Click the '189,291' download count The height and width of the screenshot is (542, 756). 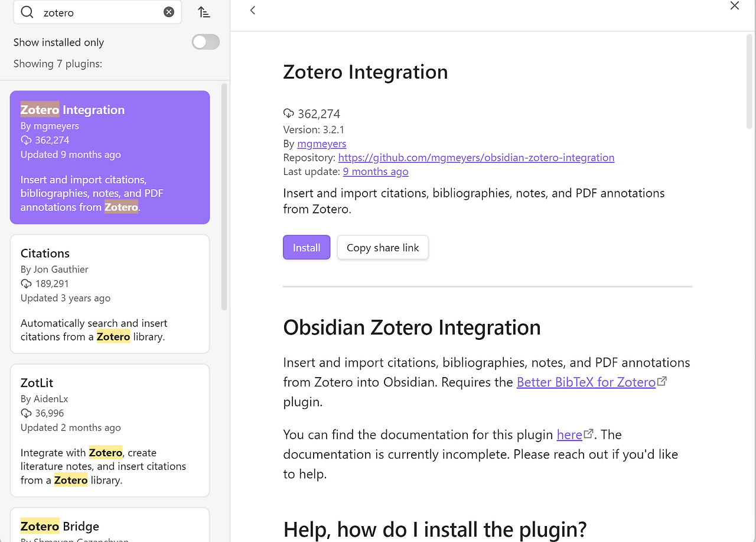tap(52, 284)
